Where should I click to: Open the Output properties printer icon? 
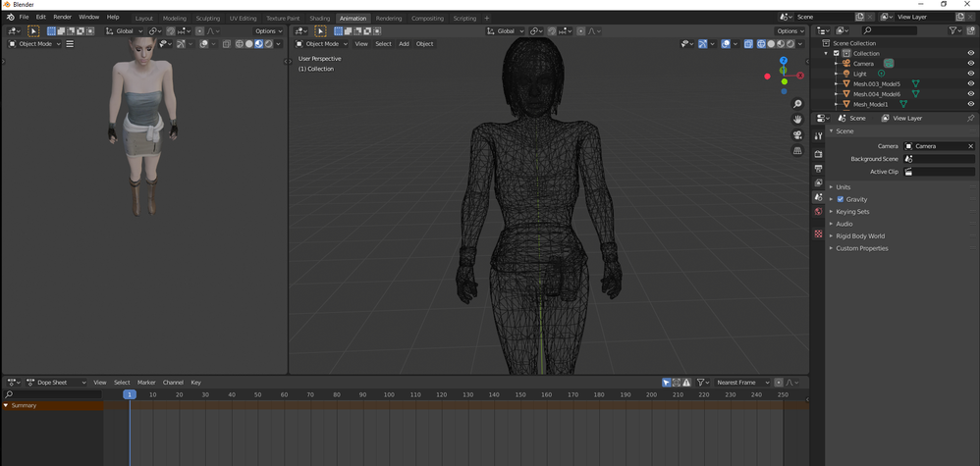tap(818, 169)
